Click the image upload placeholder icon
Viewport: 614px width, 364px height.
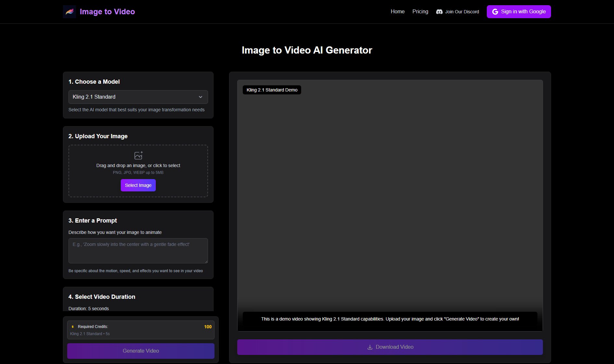138,155
